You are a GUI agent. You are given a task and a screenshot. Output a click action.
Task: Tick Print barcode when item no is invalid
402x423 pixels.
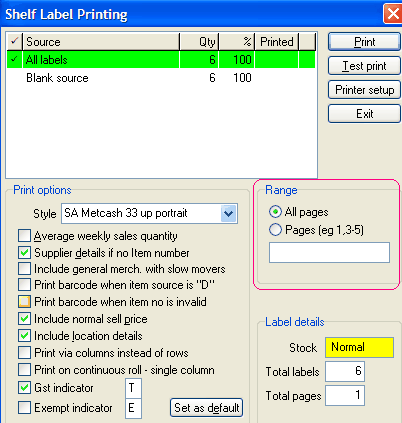coord(24,302)
